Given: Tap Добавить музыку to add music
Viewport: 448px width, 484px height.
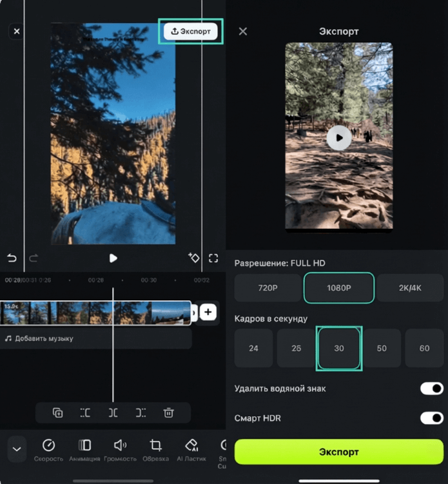Looking at the screenshot, I should point(44,338).
